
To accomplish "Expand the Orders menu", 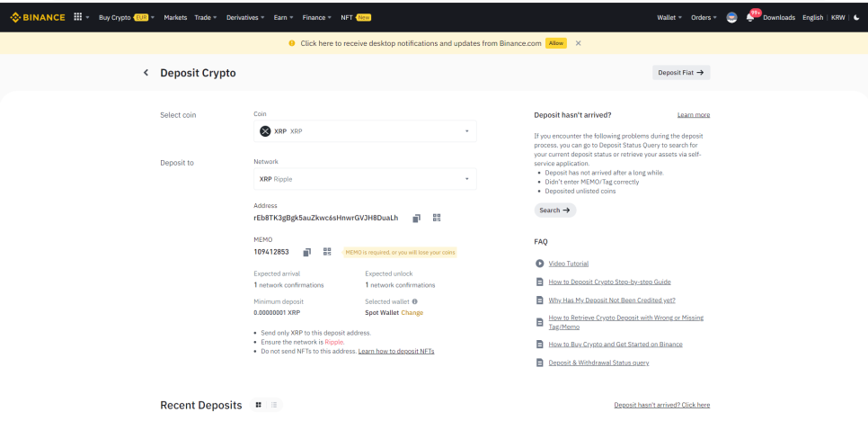I will 704,18.
